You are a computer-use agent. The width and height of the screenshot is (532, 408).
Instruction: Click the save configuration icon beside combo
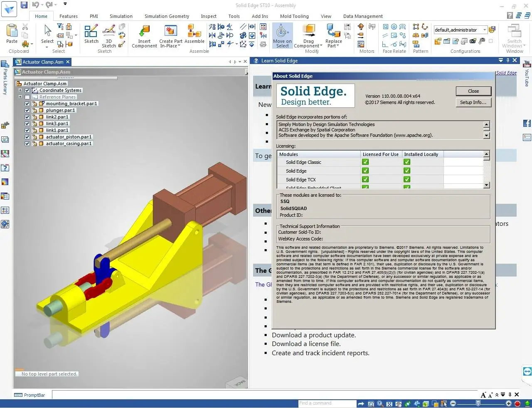(493, 30)
